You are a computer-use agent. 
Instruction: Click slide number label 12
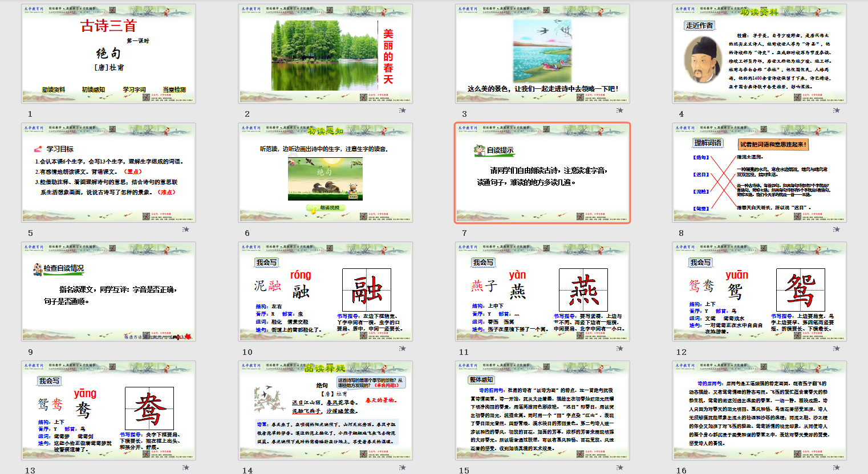point(682,352)
